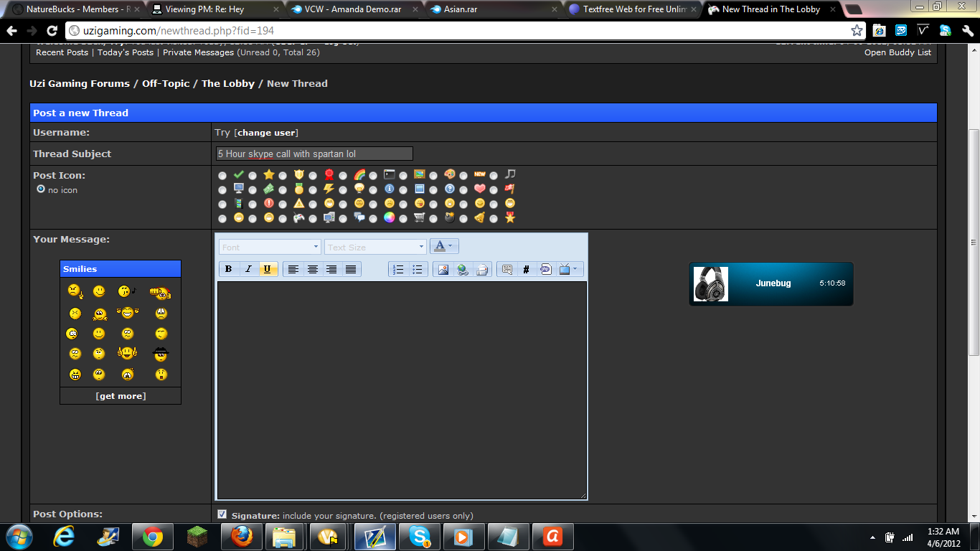Open the Private Messages link
This screenshot has height=551, width=980.
point(199,52)
